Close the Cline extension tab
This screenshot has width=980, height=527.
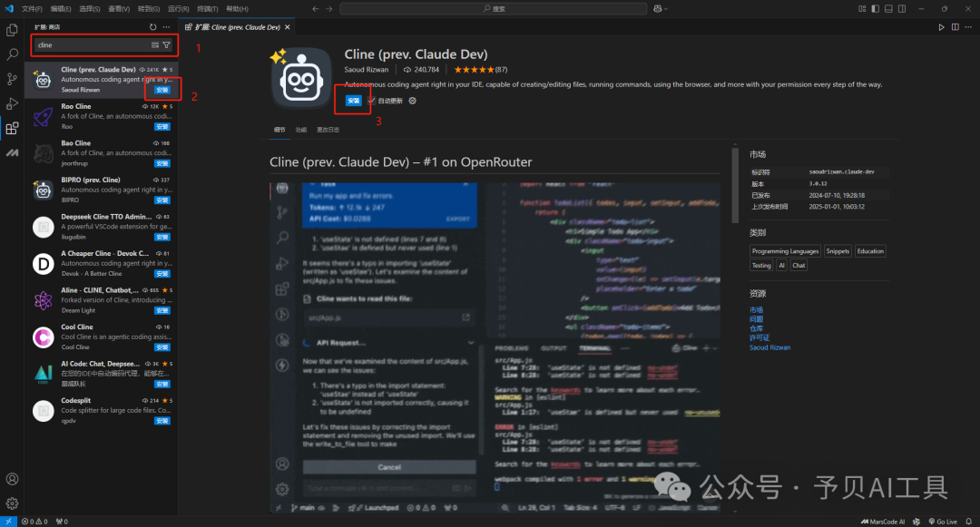point(288,27)
